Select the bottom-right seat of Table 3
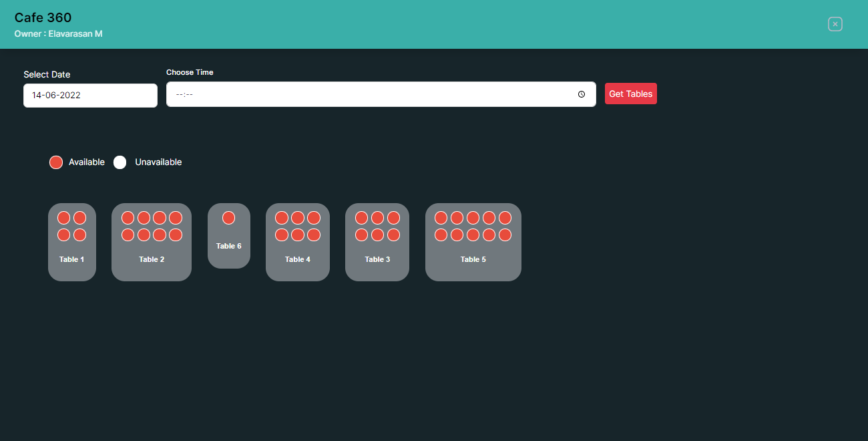This screenshot has height=441, width=868. (393, 235)
